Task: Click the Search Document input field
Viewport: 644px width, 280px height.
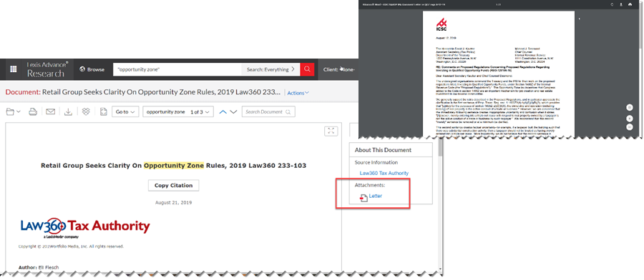Action: (x=268, y=111)
